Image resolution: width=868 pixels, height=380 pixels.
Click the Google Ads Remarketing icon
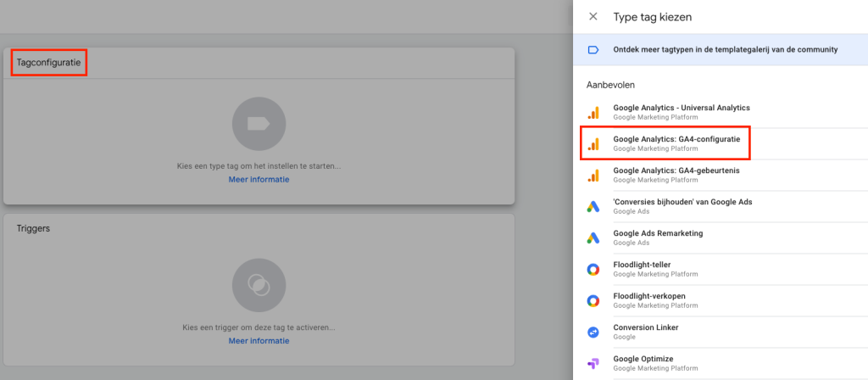coord(593,237)
